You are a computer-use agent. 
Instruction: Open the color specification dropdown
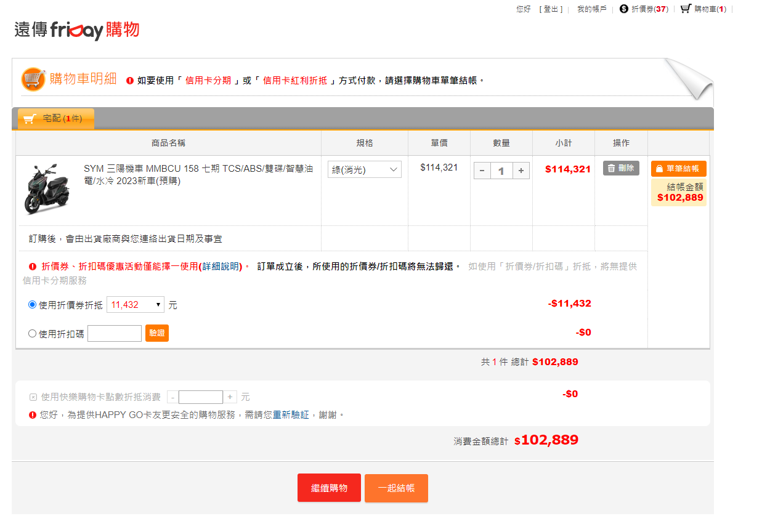364,169
